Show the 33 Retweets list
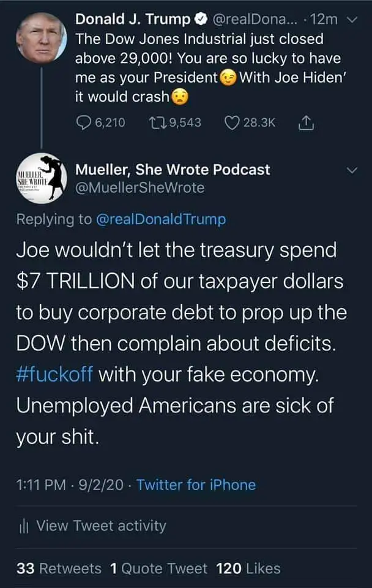Viewport: 372px width, 588px height. [x=59, y=568]
